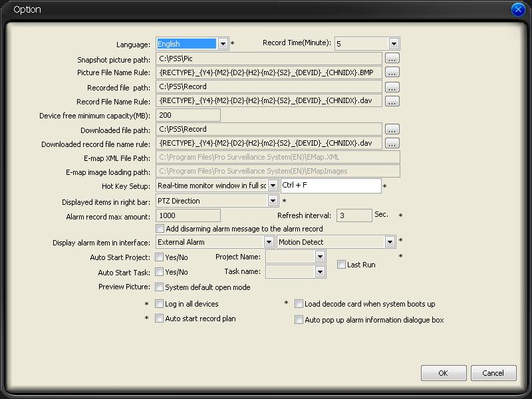Browse for the Downloaded file path
532x399 pixels.
point(392,129)
